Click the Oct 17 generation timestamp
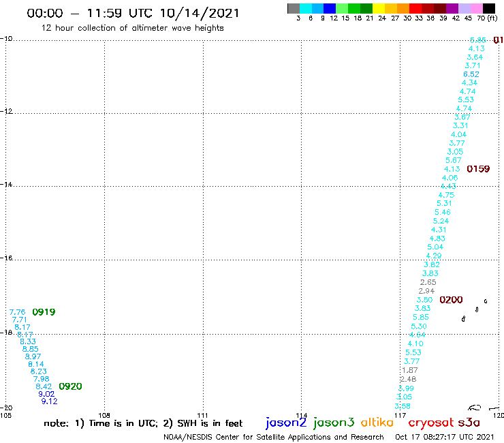This screenshot has width=504, height=443. pyautogui.click(x=444, y=437)
